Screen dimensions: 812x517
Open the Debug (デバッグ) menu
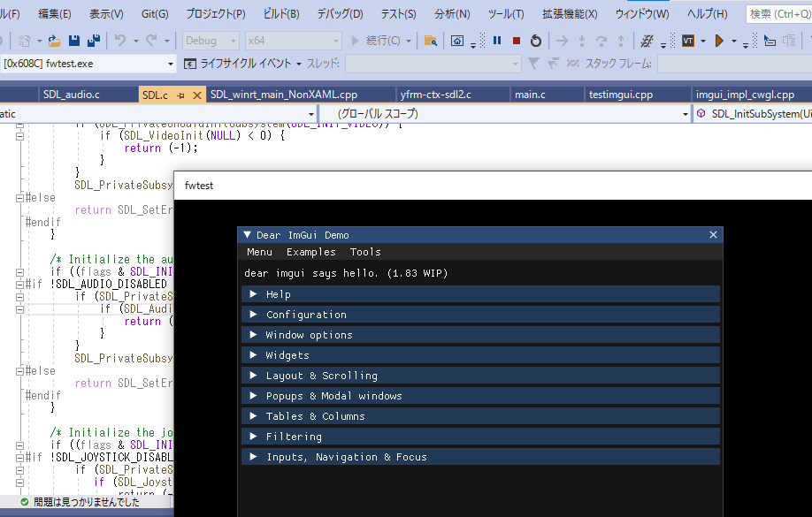341,14
